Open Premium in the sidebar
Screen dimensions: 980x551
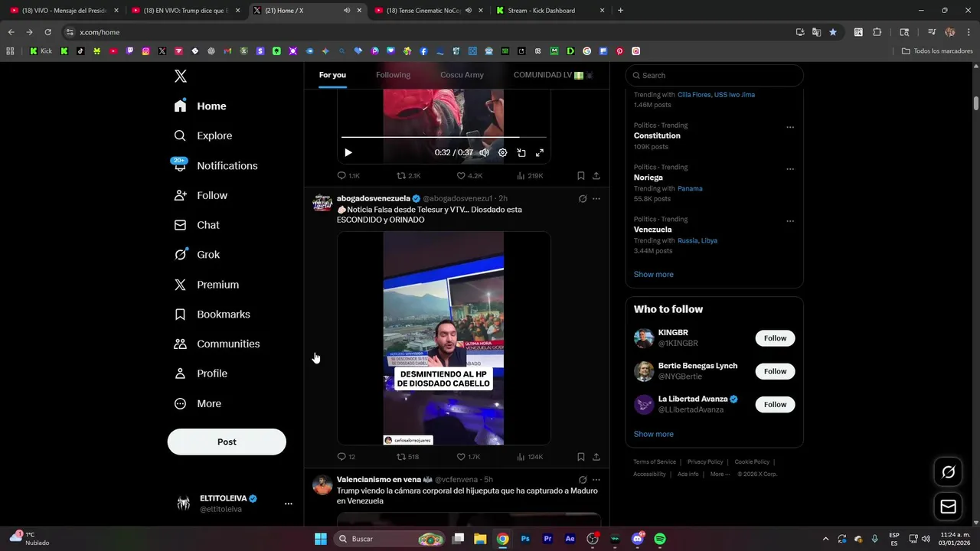pyautogui.click(x=207, y=285)
